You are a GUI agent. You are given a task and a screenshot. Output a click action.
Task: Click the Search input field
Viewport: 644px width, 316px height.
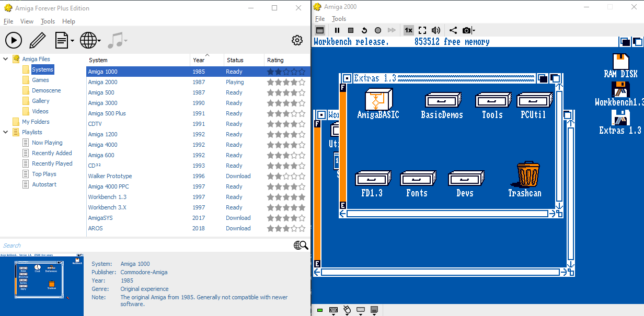pos(146,245)
